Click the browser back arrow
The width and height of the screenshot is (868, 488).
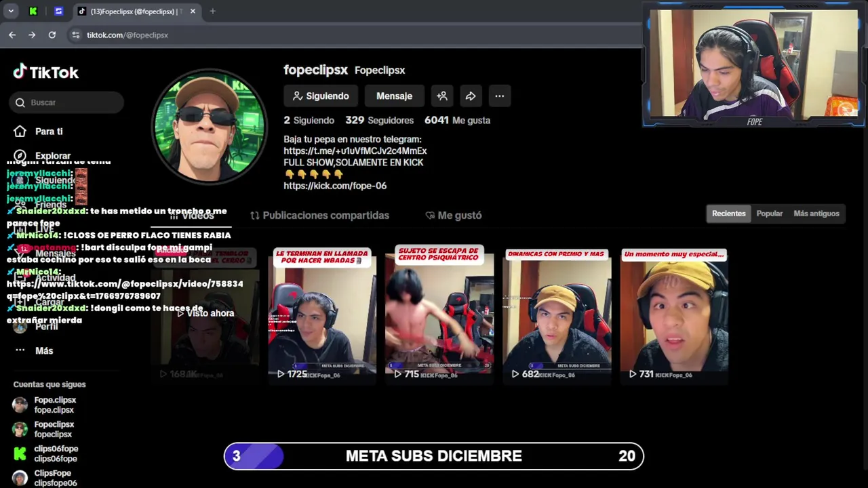[x=12, y=35]
